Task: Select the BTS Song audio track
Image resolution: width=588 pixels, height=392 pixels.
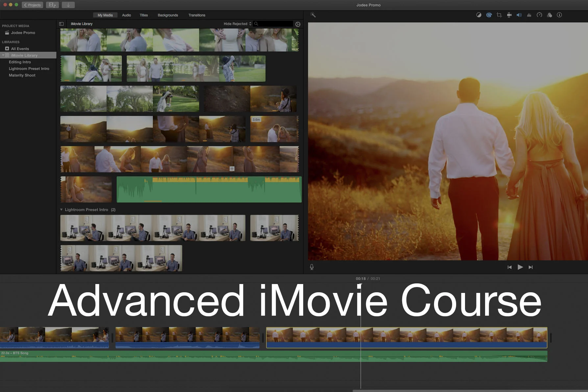Action: (274, 356)
